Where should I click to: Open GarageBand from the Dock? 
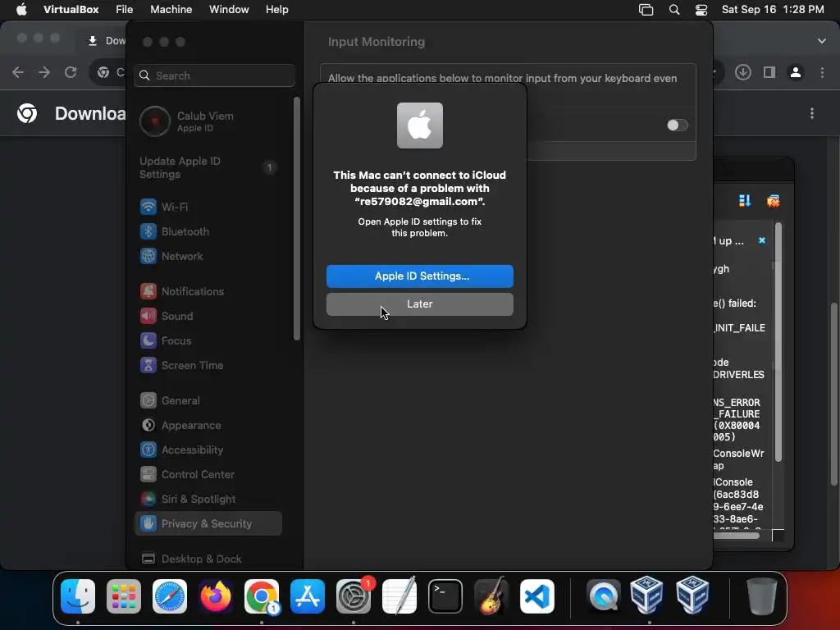[x=491, y=596]
